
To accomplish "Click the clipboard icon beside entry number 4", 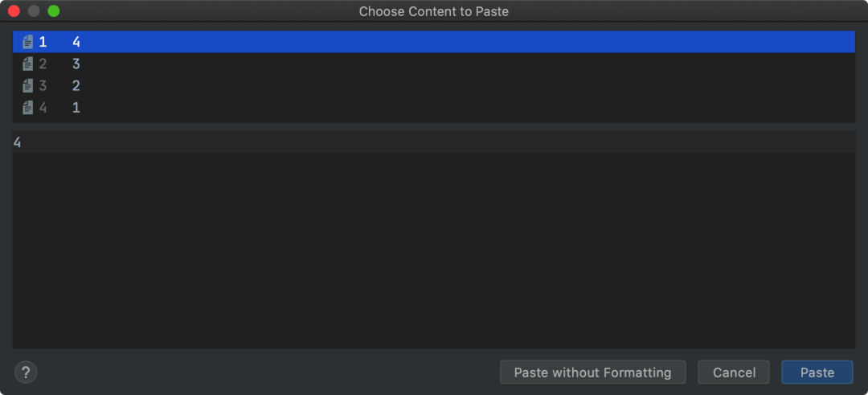I will 28,107.
